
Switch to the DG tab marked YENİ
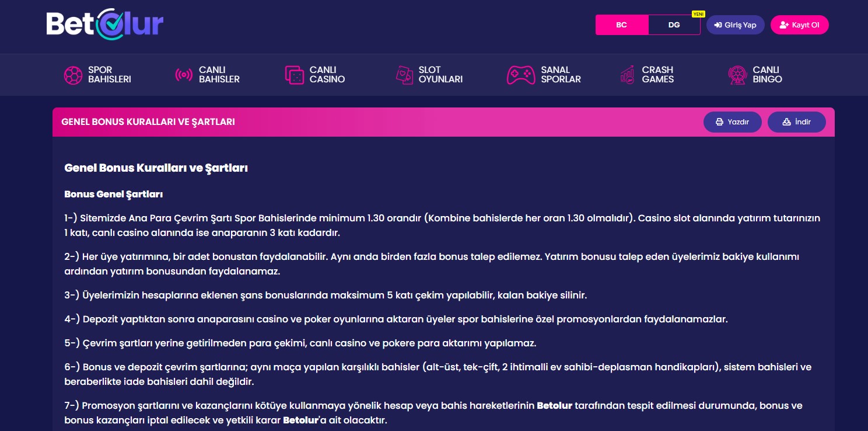pos(674,25)
